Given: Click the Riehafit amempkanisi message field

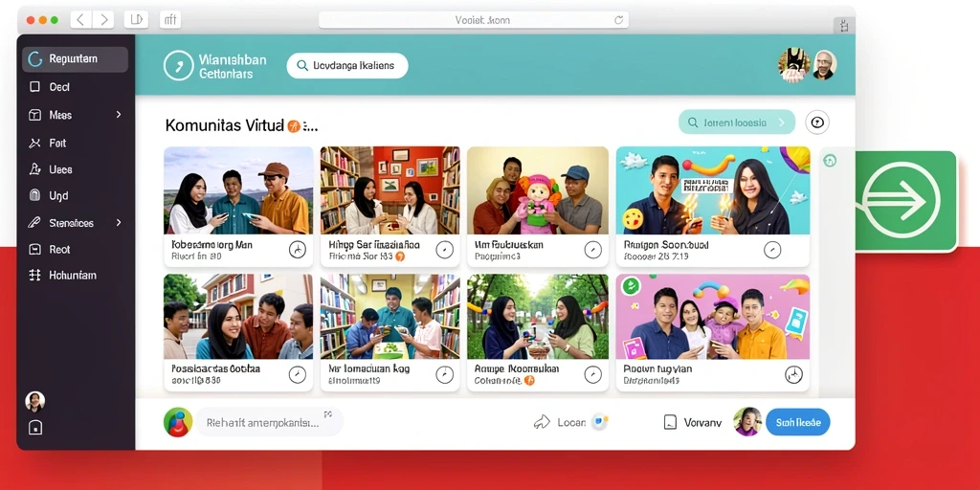Looking at the screenshot, I should [269, 422].
